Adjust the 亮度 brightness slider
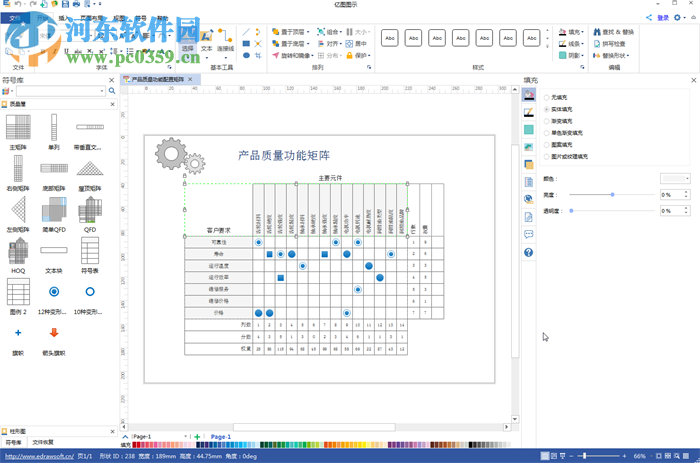The height and width of the screenshot is (463, 700). click(612, 195)
